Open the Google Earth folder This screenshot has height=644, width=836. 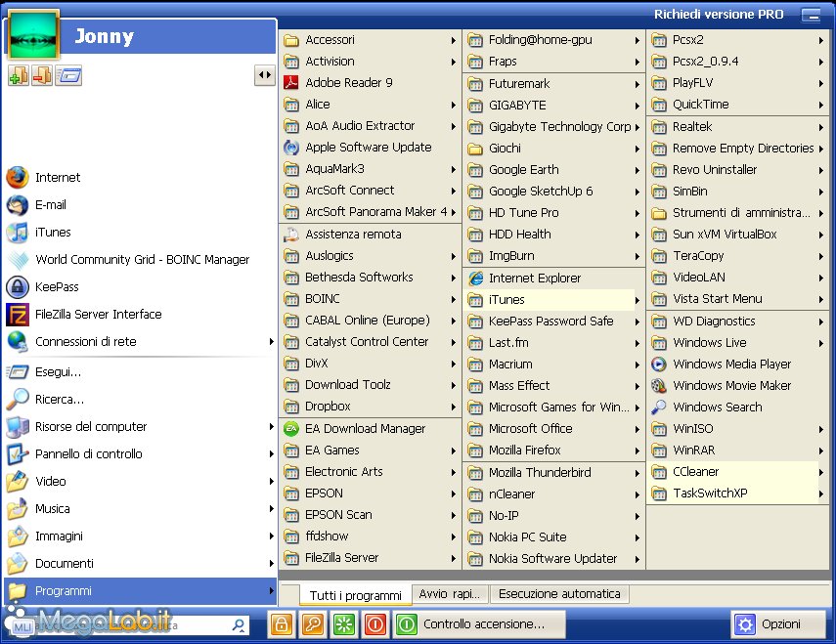(553, 170)
